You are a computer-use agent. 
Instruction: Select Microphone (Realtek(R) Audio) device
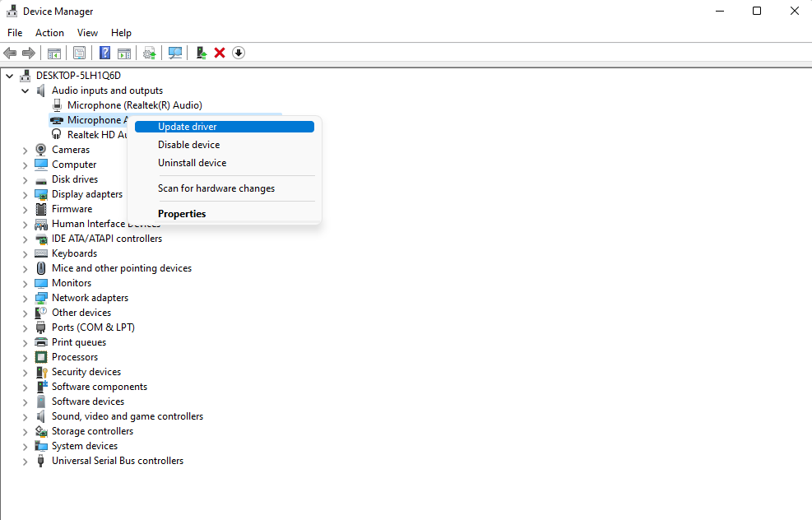click(x=135, y=105)
